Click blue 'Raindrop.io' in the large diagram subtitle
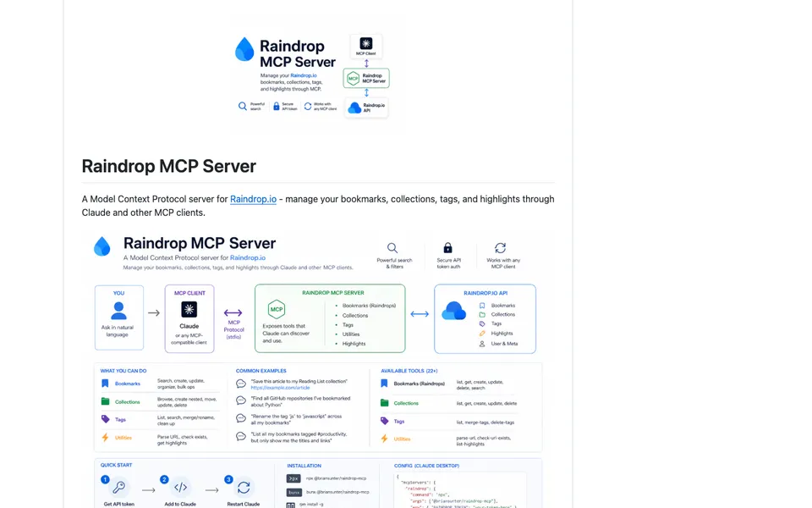Screen dimensions: 812x508 pos(248,257)
